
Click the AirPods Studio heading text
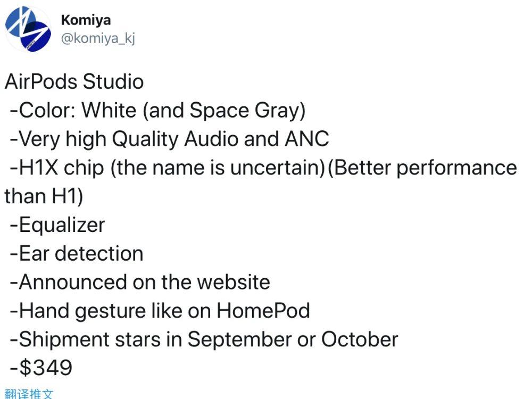74,82
